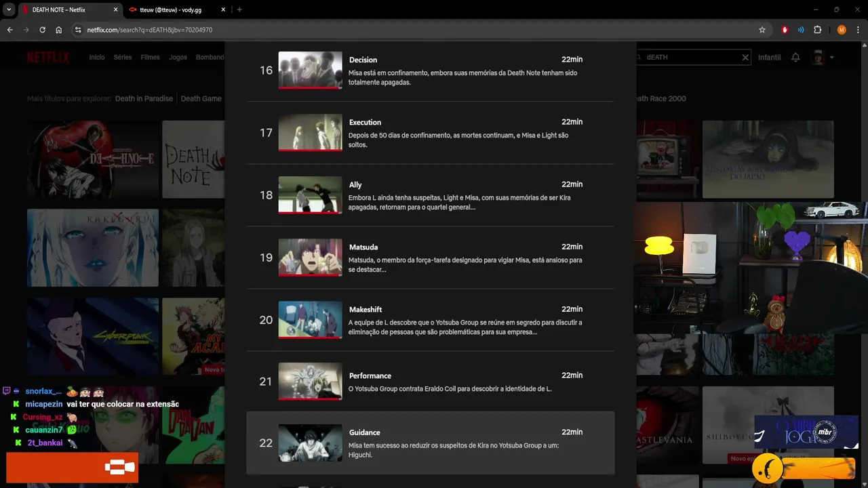Play episode 21 Performance thumbnail

(x=310, y=381)
